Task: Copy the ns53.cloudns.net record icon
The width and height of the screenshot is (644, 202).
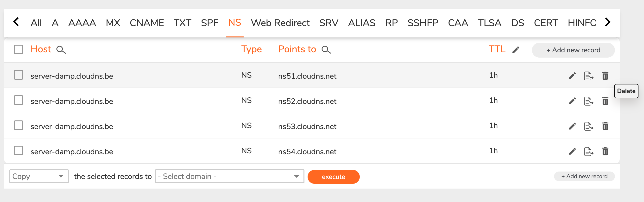Action: [x=588, y=126]
